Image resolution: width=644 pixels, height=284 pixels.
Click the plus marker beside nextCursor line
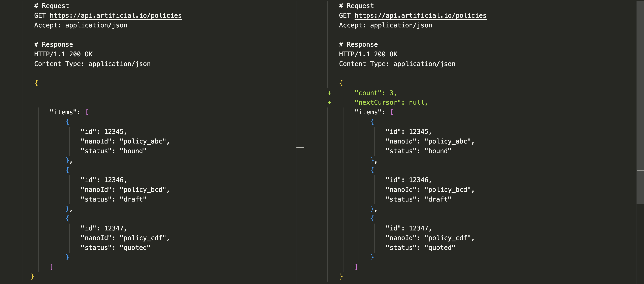(x=329, y=102)
